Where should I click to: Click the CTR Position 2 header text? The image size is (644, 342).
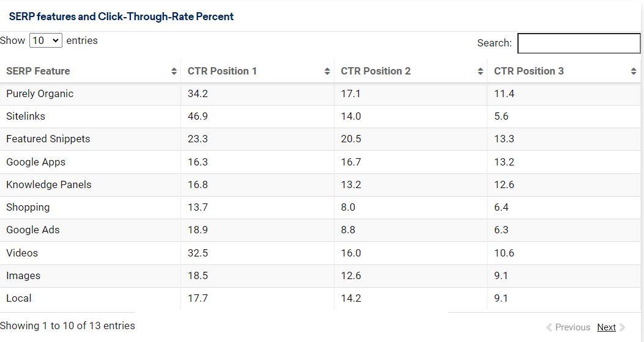376,71
